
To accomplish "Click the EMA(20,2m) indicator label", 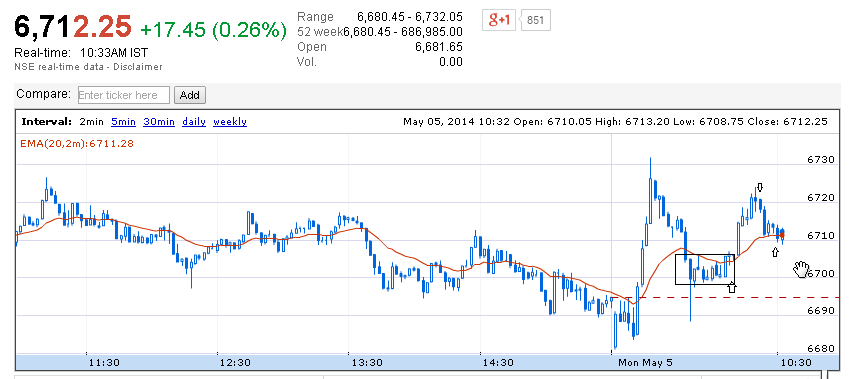I will tap(77, 144).
